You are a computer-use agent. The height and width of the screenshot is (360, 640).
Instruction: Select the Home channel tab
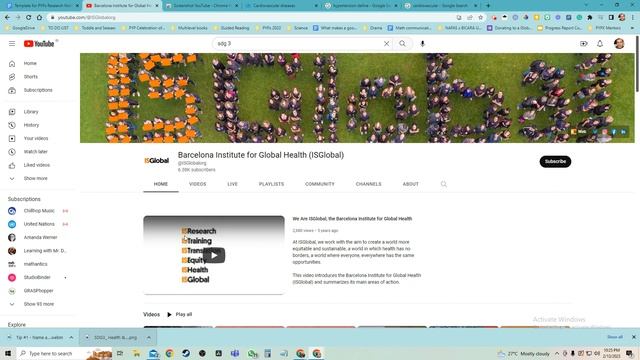[x=161, y=184]
